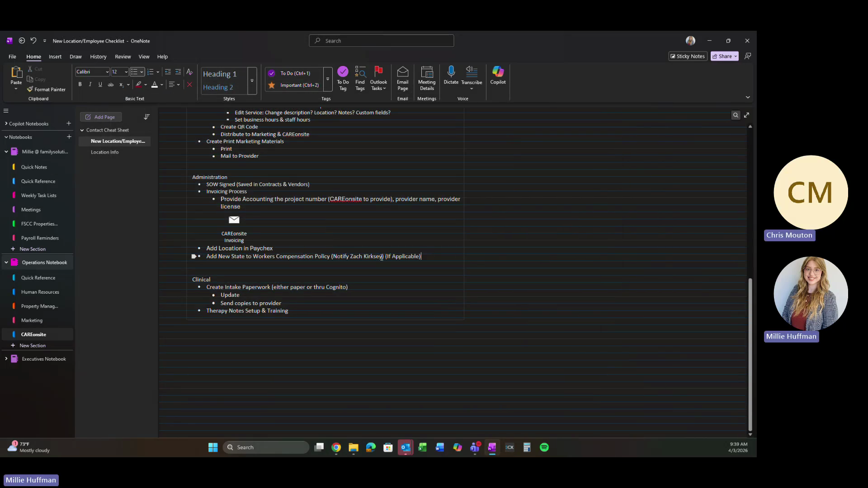Click the Paste clipboard icon

tap(16, 72)
